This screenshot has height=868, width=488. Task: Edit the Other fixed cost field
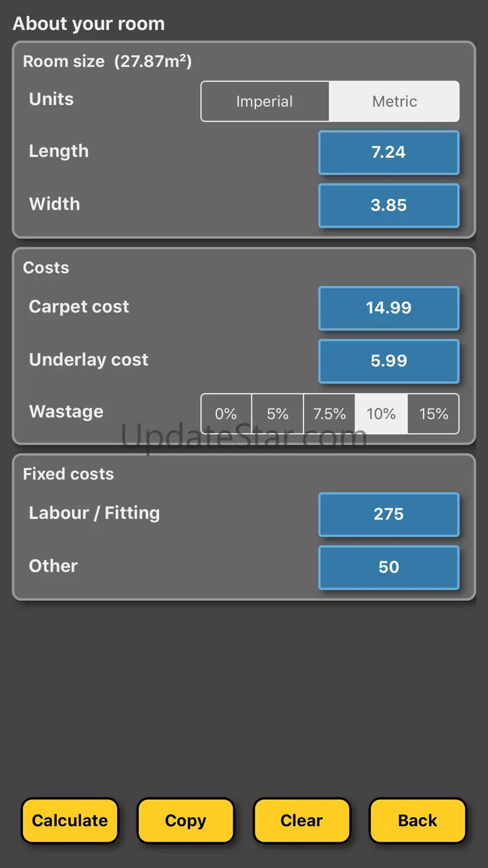(x=389, y=568)
